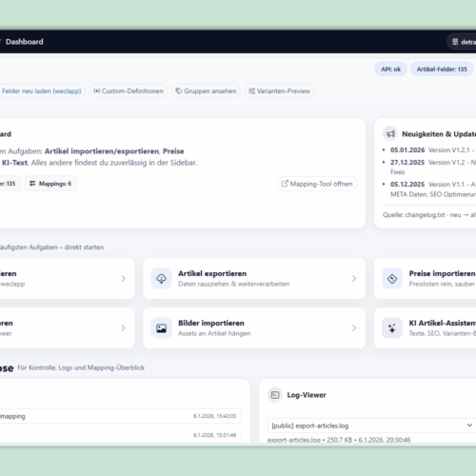Open Custom-Definitionen
The image size is (476, 476).
pos(129,91)
